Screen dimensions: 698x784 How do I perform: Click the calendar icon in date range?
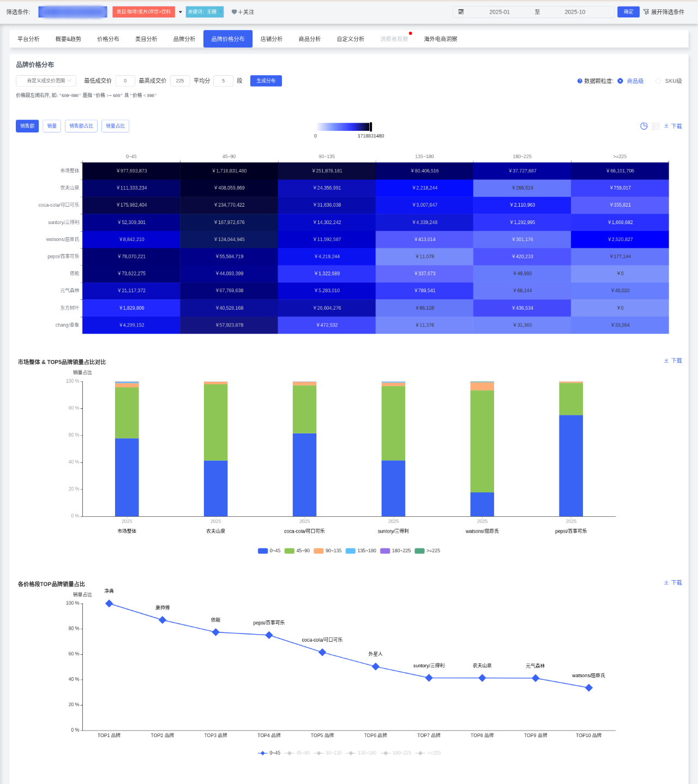pyautogui.click(x=461, y=12)
